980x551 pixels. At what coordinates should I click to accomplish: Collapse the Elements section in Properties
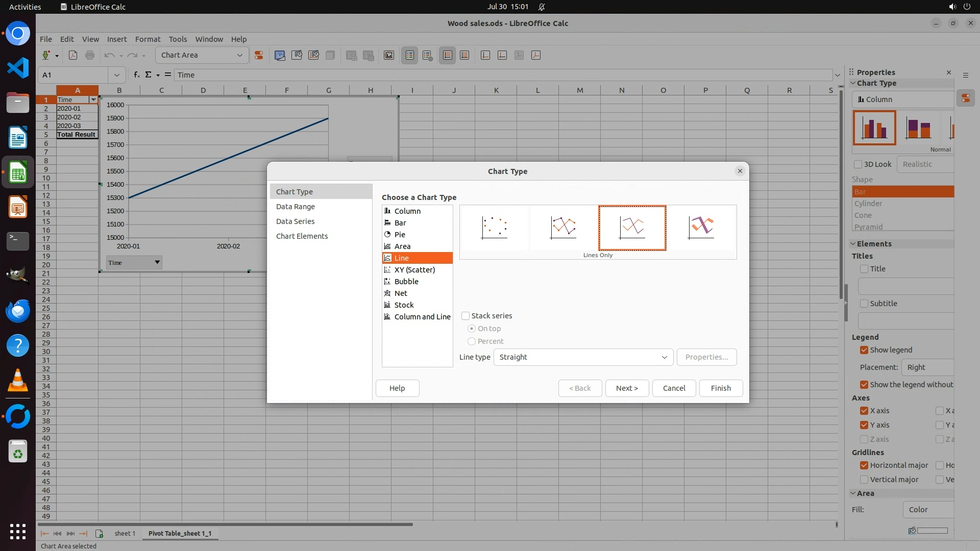tap(853, 244)
